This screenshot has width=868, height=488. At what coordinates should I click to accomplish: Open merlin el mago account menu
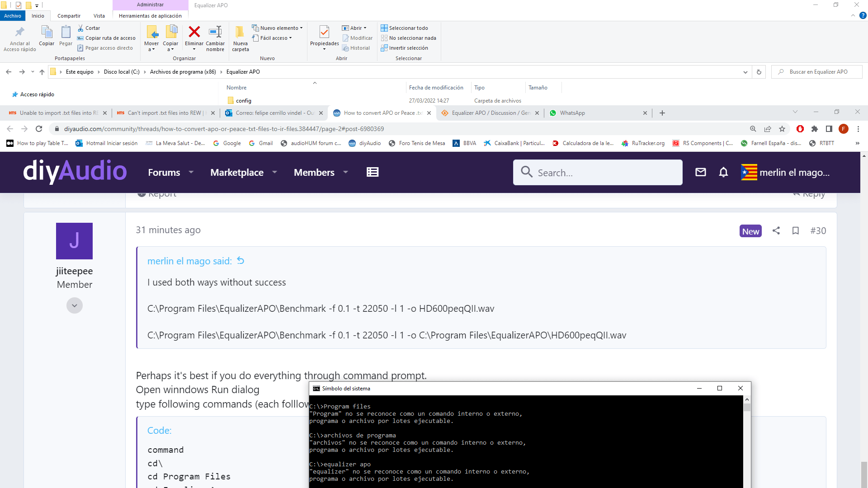[x=785, y=172]
